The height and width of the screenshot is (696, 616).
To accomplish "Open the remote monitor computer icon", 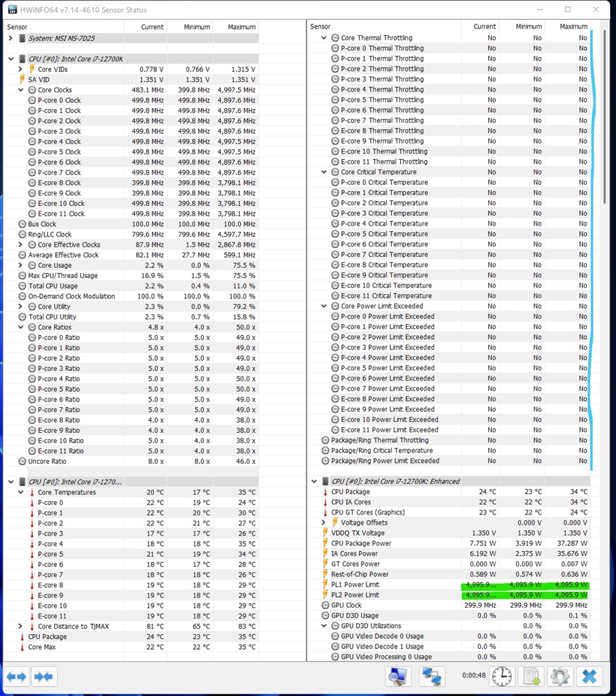I will pyautogui.click(x=398, y=676).
